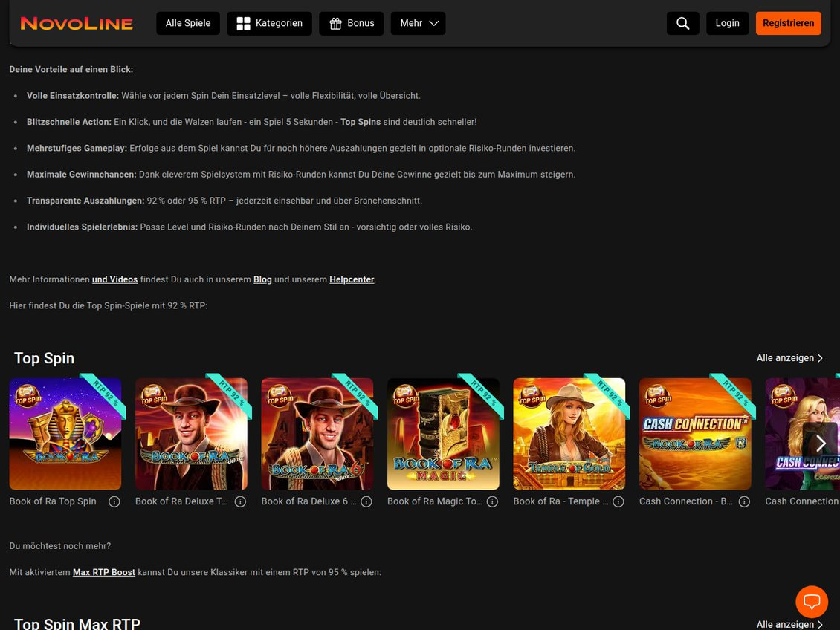Show info for Book of Ra Magic To...
This screenshot has width=840, height=630.
pyautogui.click(x=492, y=501)
